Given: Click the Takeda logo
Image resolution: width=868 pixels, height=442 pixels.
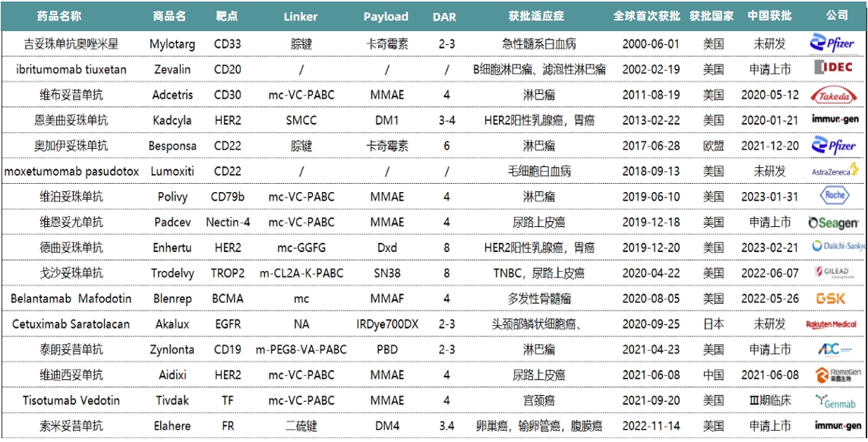Looking at the screenshot, I should (x=834, y=95).
